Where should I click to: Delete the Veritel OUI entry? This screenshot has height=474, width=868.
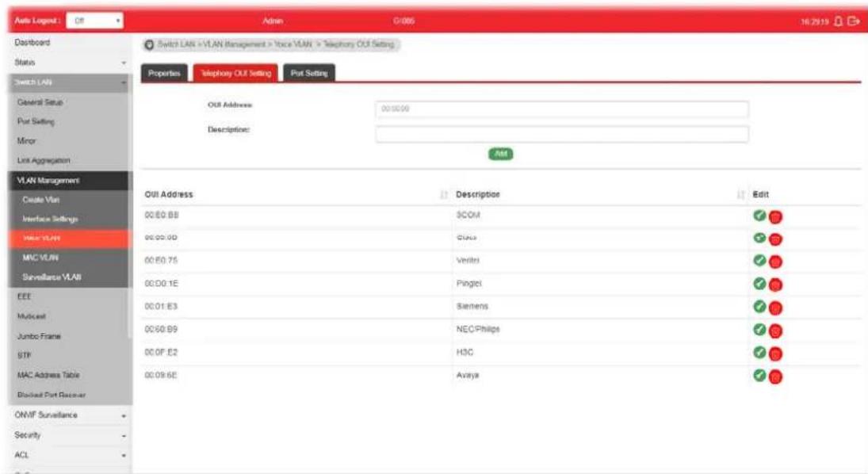click(775, 262)
